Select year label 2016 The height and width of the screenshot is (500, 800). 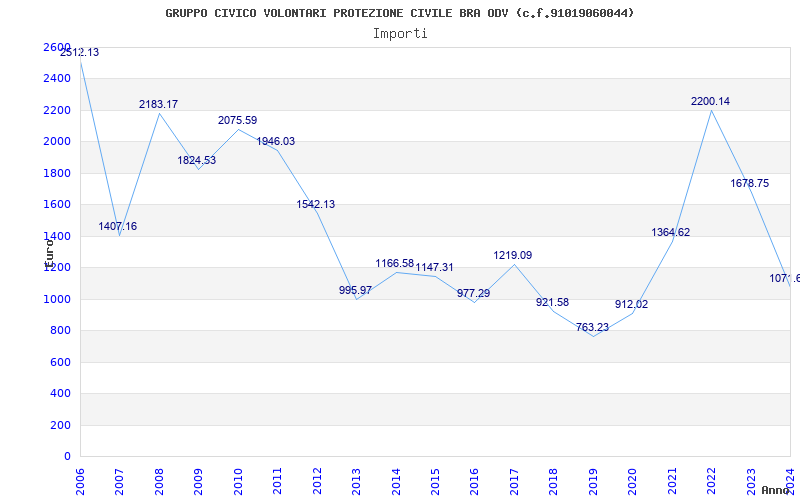click(474, 482)
